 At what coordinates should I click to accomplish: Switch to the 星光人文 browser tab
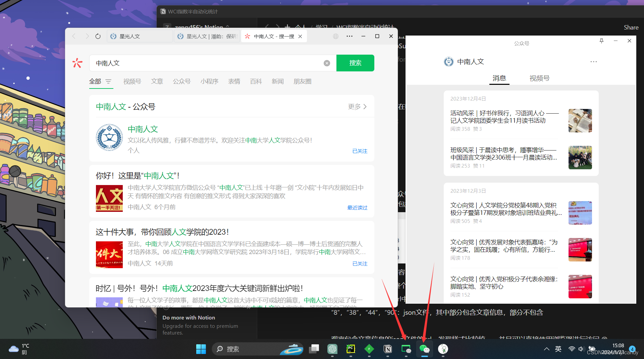pyautogui.click(x=140, y=36)
